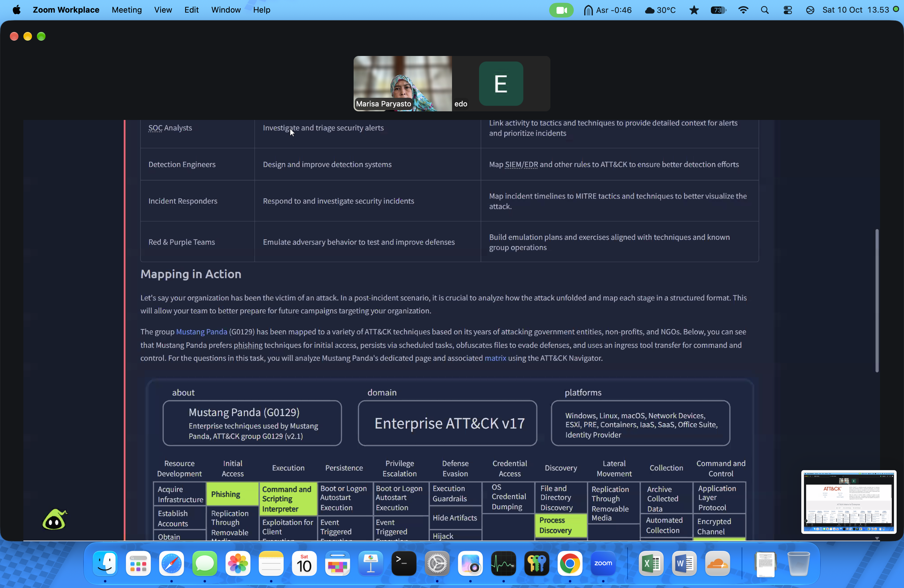Open the Edit menu
This screenshot has height=588, width=904.
point(192,10)
